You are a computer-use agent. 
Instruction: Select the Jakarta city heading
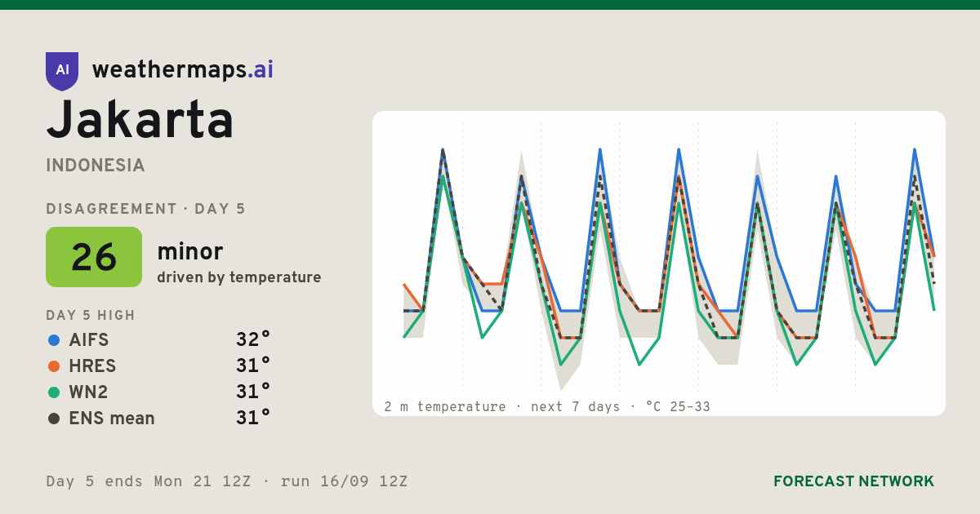(140, 121)
